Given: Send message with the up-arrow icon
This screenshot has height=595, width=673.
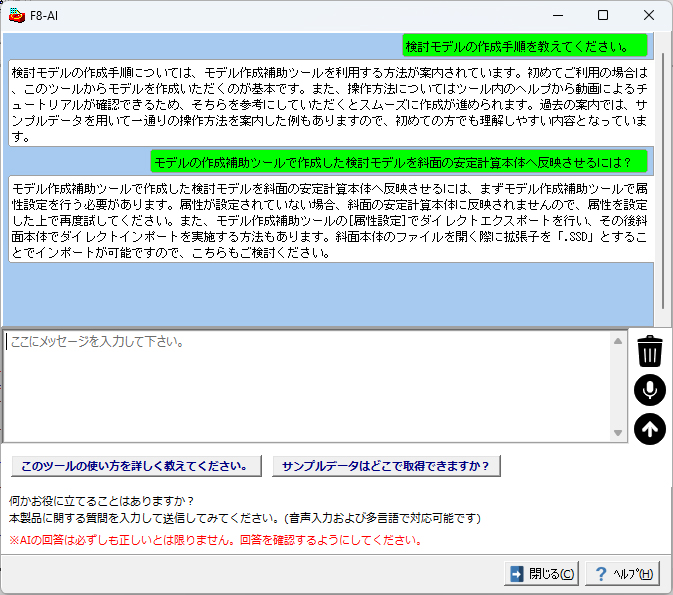Looking at the screenshot, I should [650, 429].
